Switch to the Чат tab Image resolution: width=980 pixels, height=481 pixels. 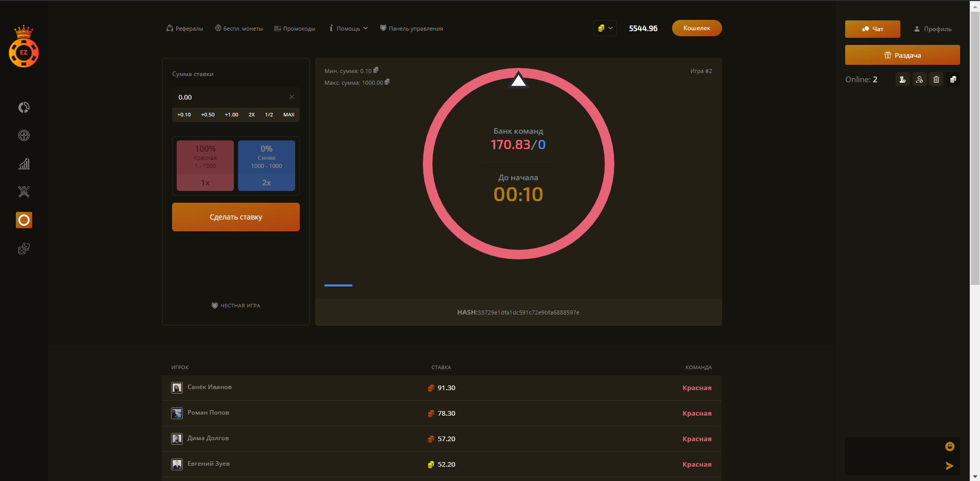[872, 29]
